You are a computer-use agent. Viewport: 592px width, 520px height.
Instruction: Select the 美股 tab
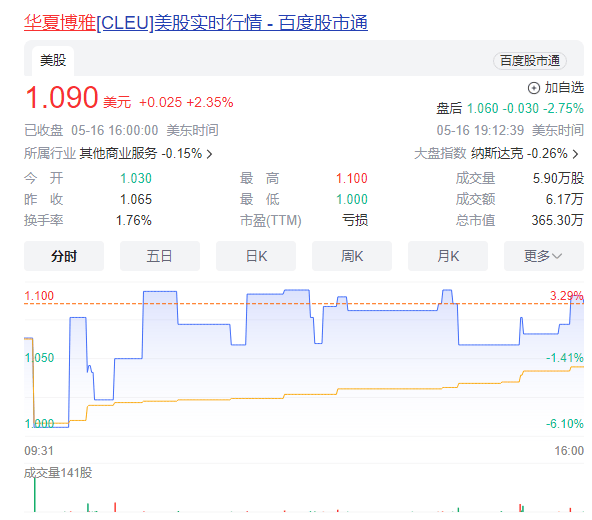click(x=53, y=60)
